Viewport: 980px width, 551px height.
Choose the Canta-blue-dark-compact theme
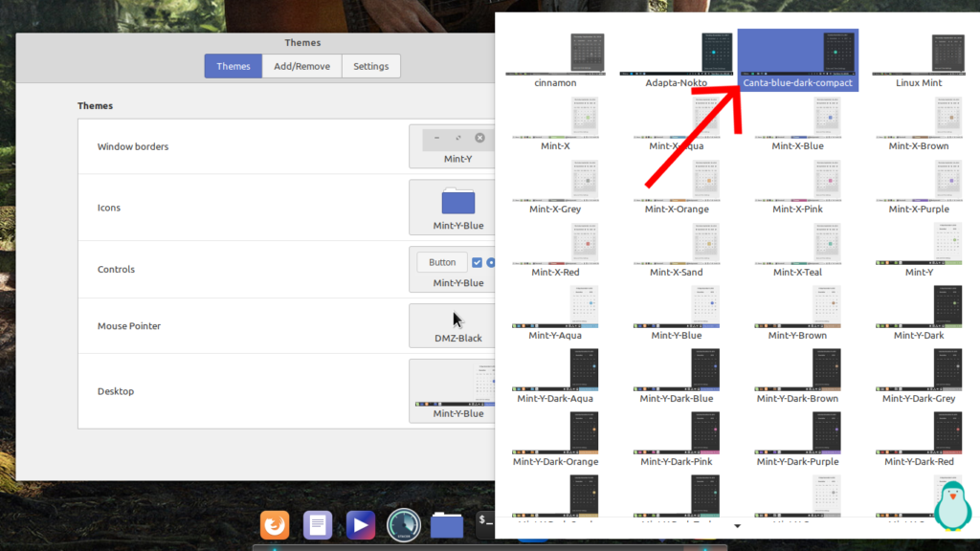click(x=797, y=60)
